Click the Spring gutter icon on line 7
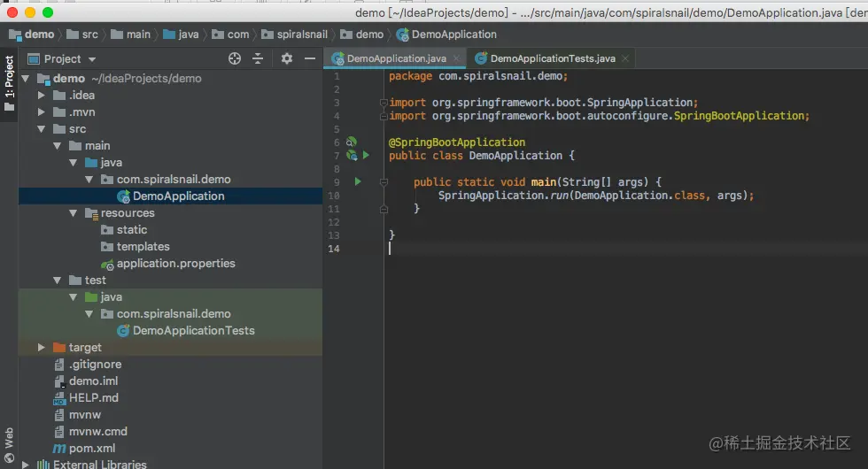 coord(352,156)
